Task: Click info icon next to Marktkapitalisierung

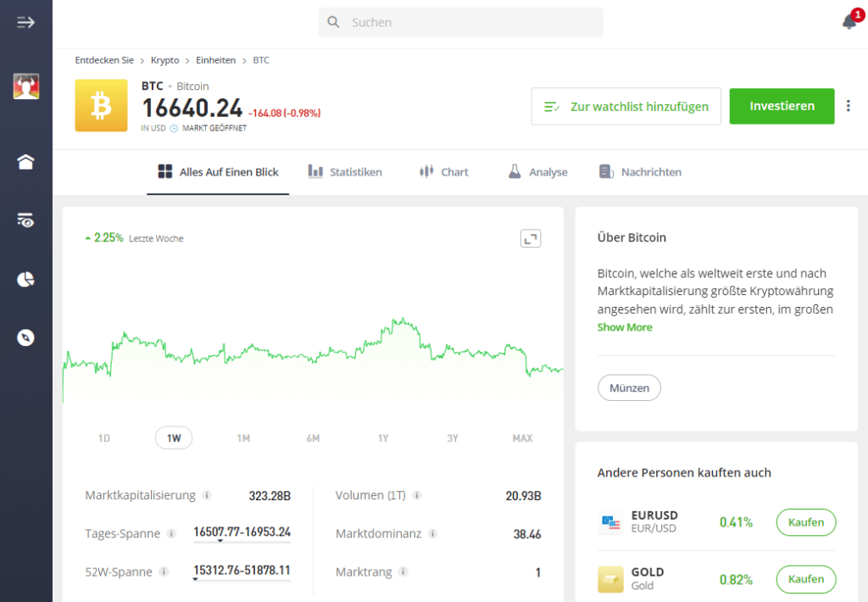Action: tap(207, 495)
